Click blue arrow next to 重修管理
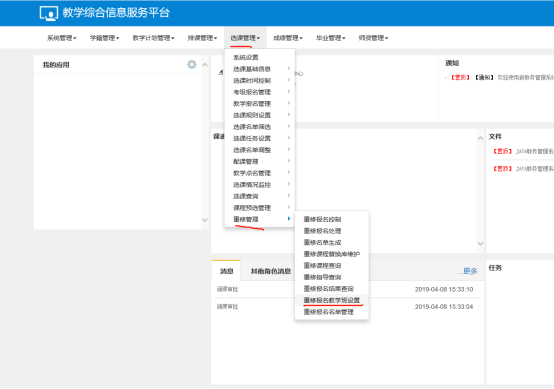 tap(289, 219)
